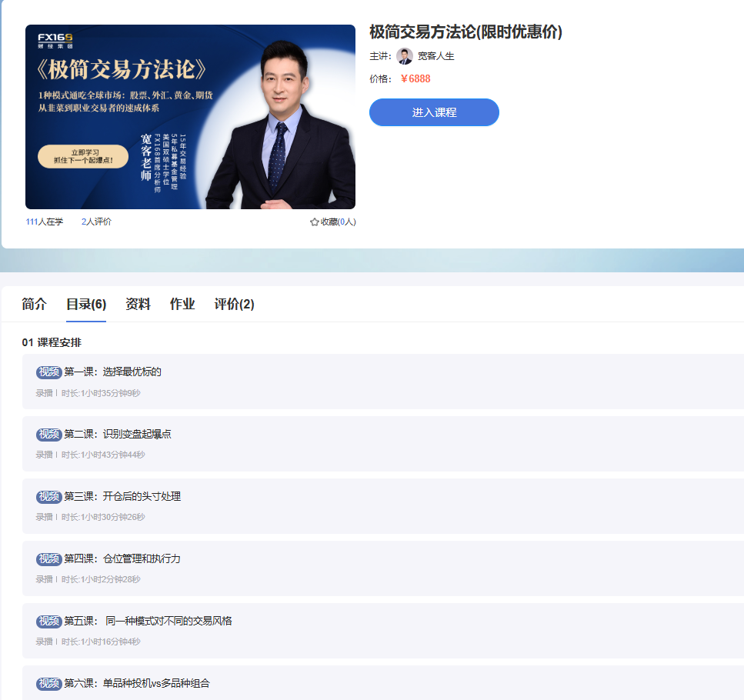Click the 宽客人生 teacher avatar icon
Viewport: 744px width, 700px height.
pos(403,56)
